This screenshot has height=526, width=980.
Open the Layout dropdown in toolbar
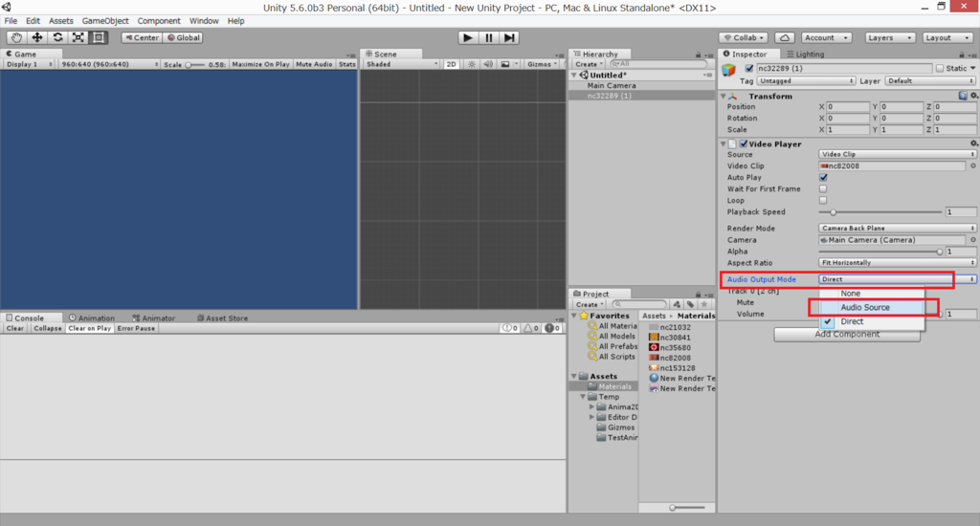[x=947, y=37]
